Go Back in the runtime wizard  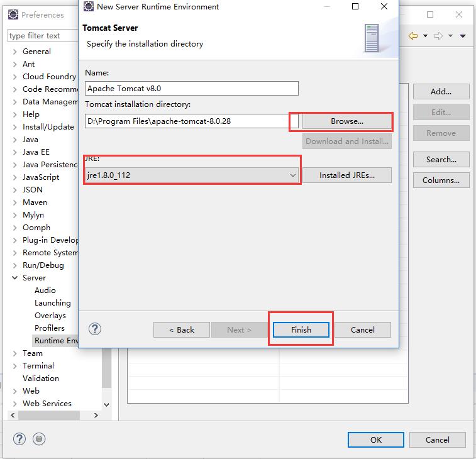coord(182,329)
